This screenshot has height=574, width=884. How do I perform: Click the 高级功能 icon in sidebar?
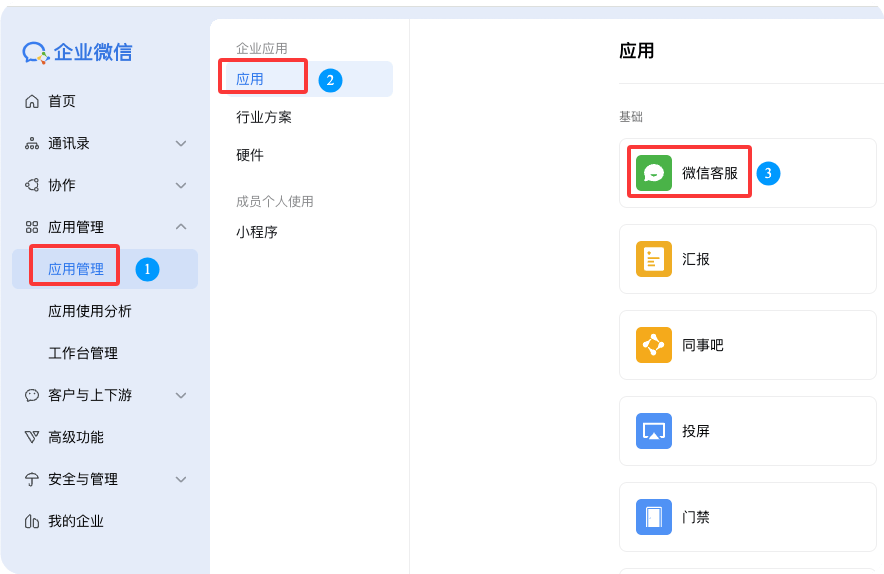tap(31, 437)
